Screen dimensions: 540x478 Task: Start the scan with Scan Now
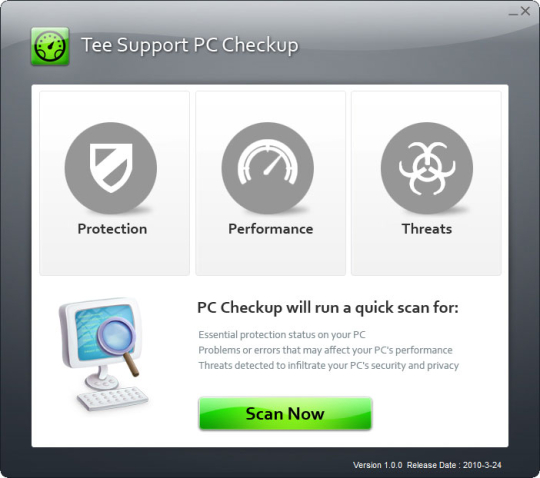[x=285, y=414]
